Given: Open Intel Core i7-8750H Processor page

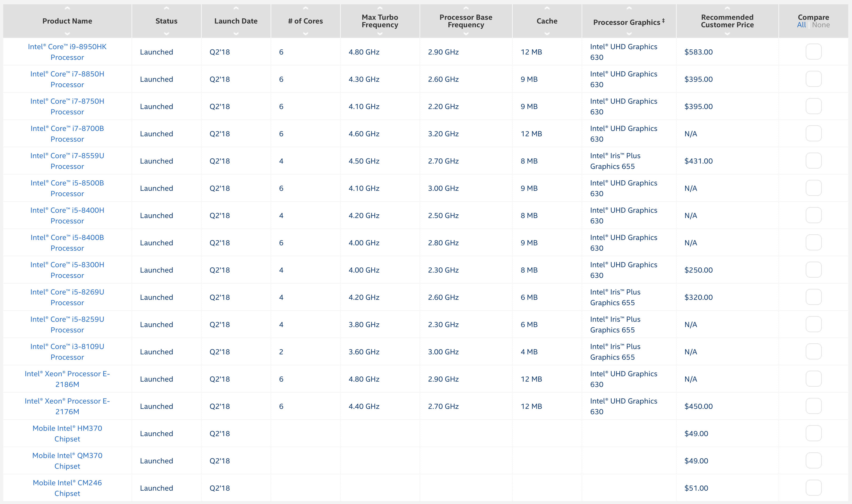Looking at the screenshot, I should [67, 106].
